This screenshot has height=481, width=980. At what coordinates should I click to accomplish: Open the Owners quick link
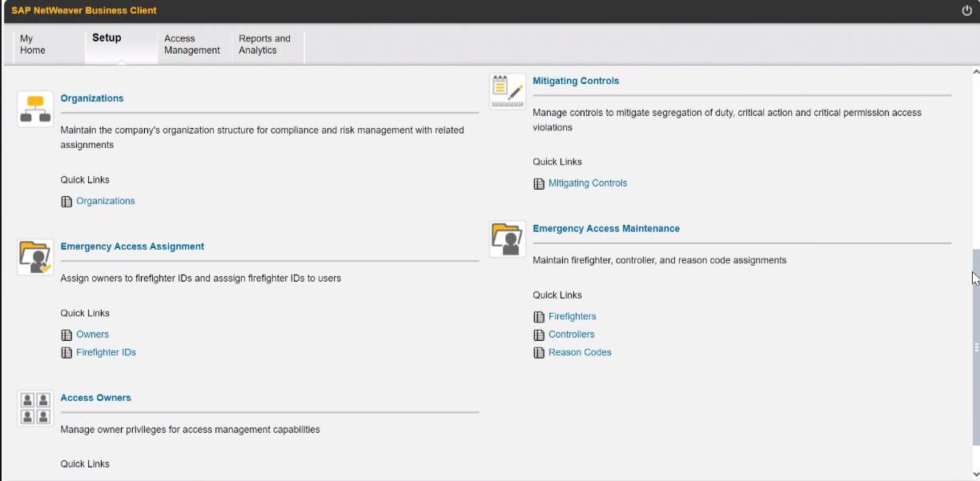93,335
